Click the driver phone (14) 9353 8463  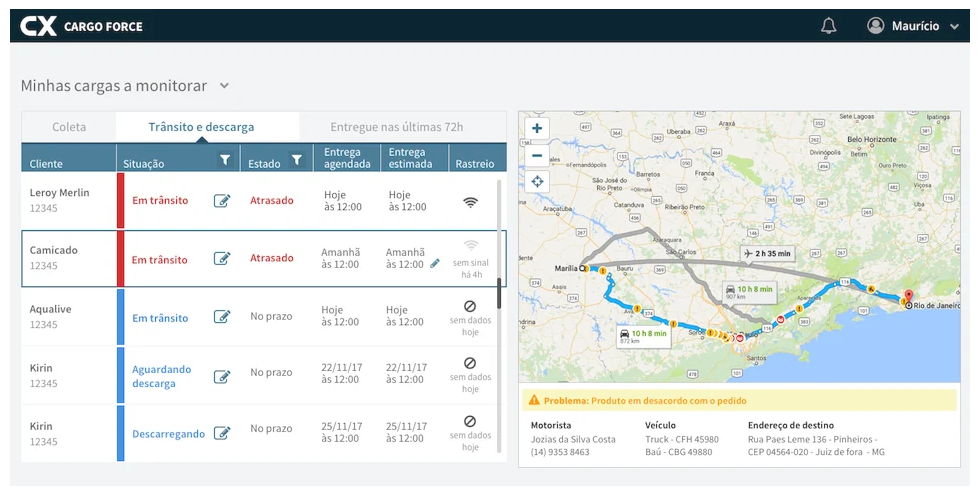[560, 451]
